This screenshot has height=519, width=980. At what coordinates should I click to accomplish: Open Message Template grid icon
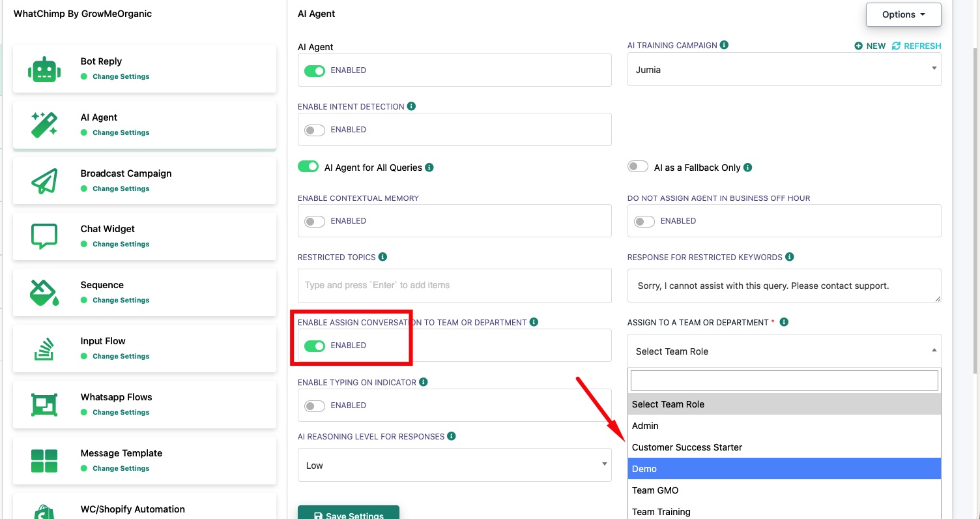(44, 460)
